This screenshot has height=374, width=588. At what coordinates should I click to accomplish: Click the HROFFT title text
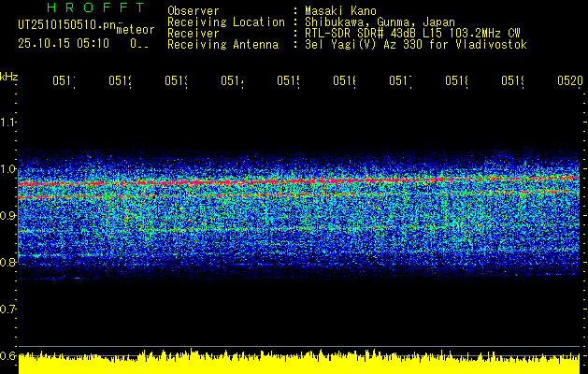click(x=96, y=7)
